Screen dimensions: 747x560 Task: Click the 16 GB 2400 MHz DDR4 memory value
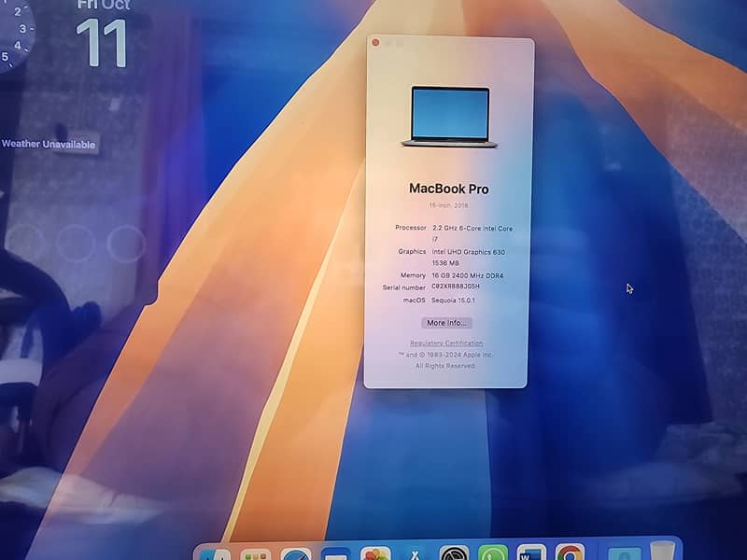pos(468,275)
